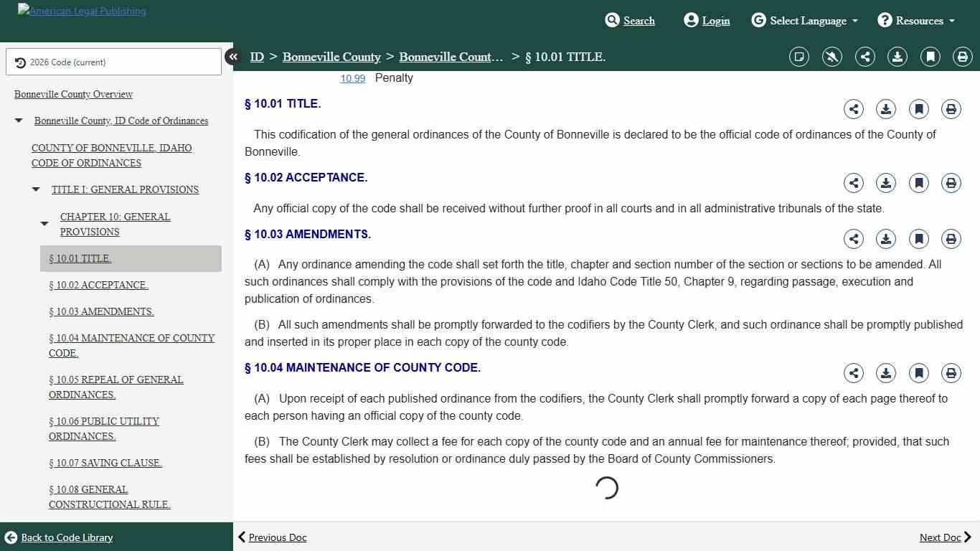Click the share icon in the green header
The image size is (980, 551).
point(864,57)
